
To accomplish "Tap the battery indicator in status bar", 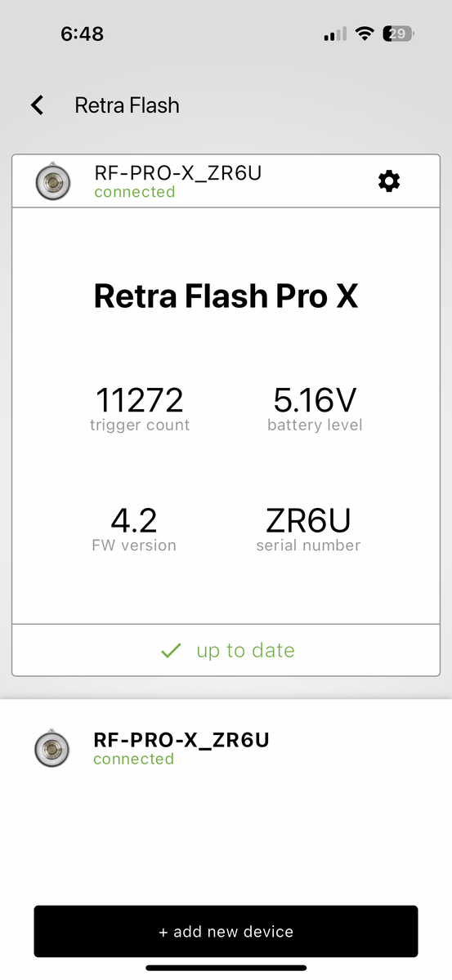I will click(x=399, y=34).
